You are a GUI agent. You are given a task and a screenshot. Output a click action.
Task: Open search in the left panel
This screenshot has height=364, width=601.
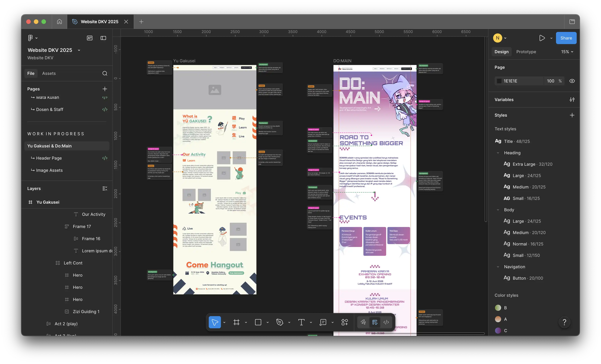click(105, 74)
